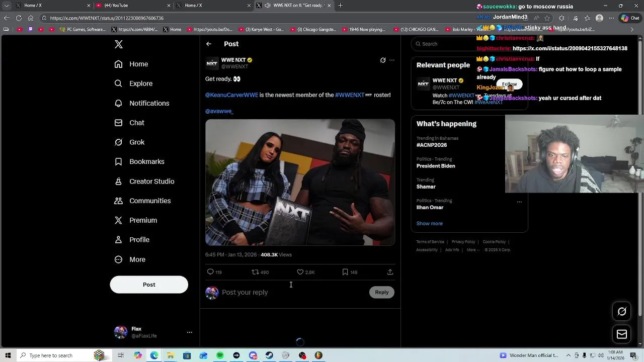Screen dimensions: 644x362
Task: Click the browser home button
Action: [31, 18]
